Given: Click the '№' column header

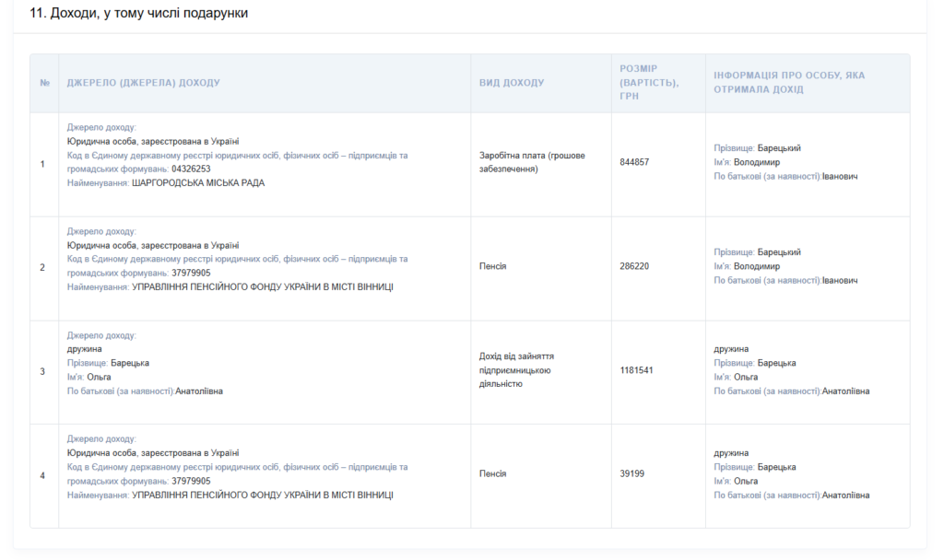Looking at the screenshot, I should click(44, 83).
